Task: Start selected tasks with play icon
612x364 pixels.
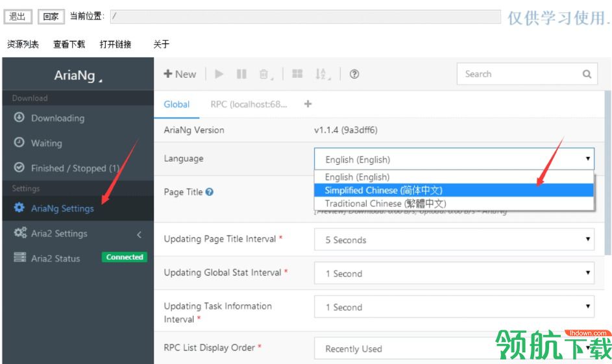Action: [x=219, y=74]
